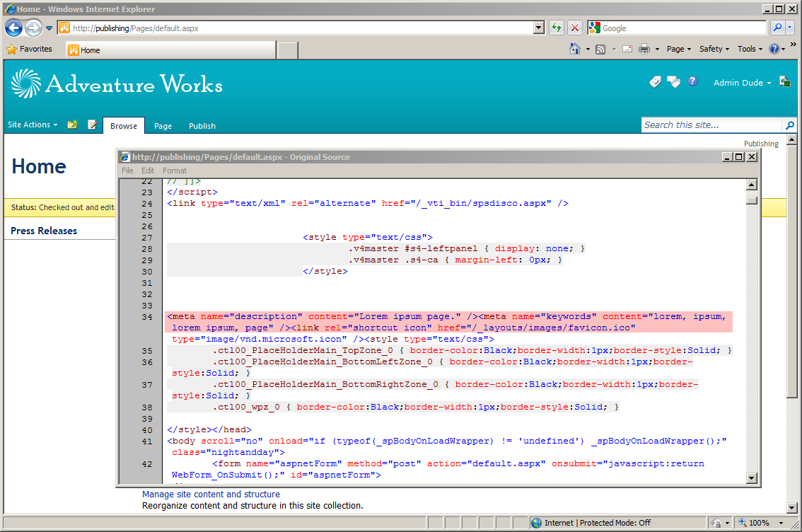Click the Edit page pencil icon

coord(93,125)
